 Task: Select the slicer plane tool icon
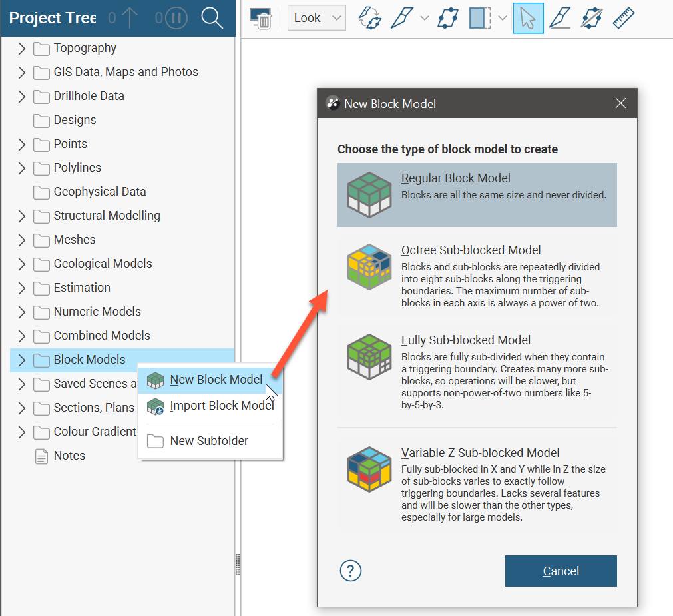pyautogui.click(x=402, y=18)
